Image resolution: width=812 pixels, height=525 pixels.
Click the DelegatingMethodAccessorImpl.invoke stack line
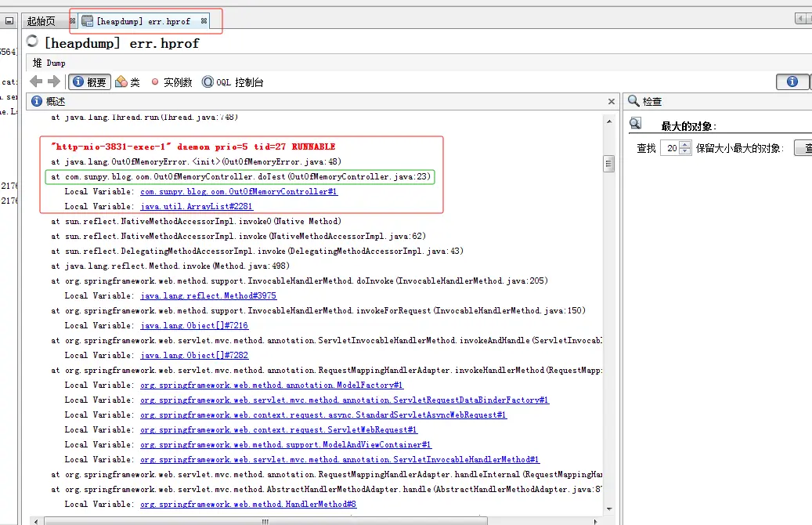coord(257,252)
